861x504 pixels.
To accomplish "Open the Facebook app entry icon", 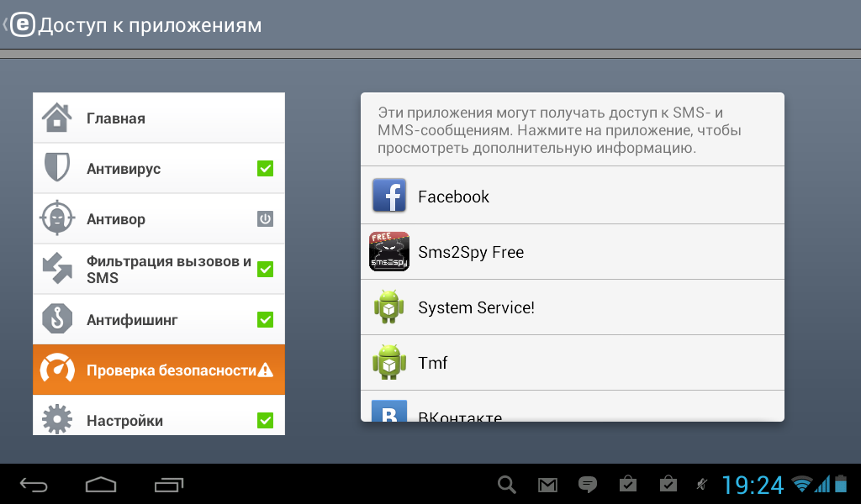I will click(389, 195).
